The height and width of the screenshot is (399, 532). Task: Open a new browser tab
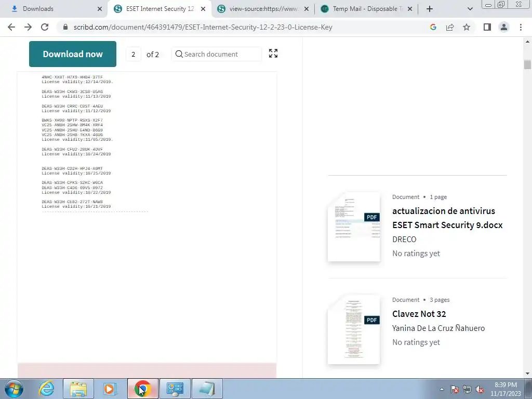point(430,9)
